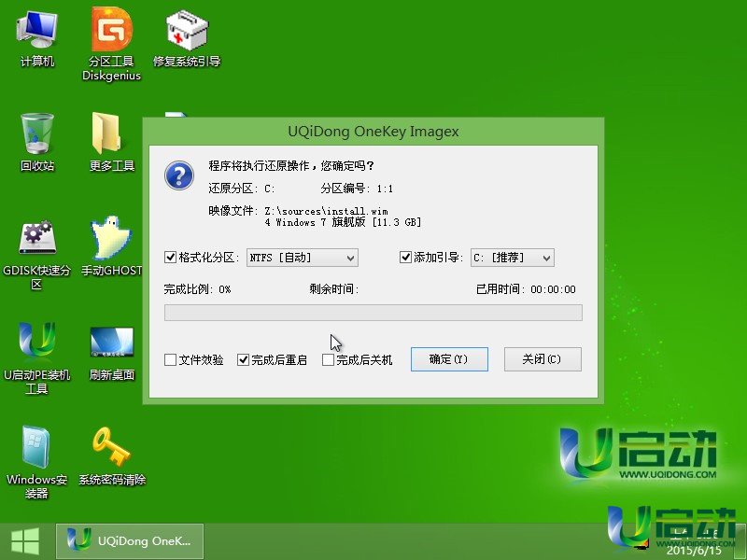Open 手动GHOST ghost icon
This screenshot has width=747, height=560.
112,246
